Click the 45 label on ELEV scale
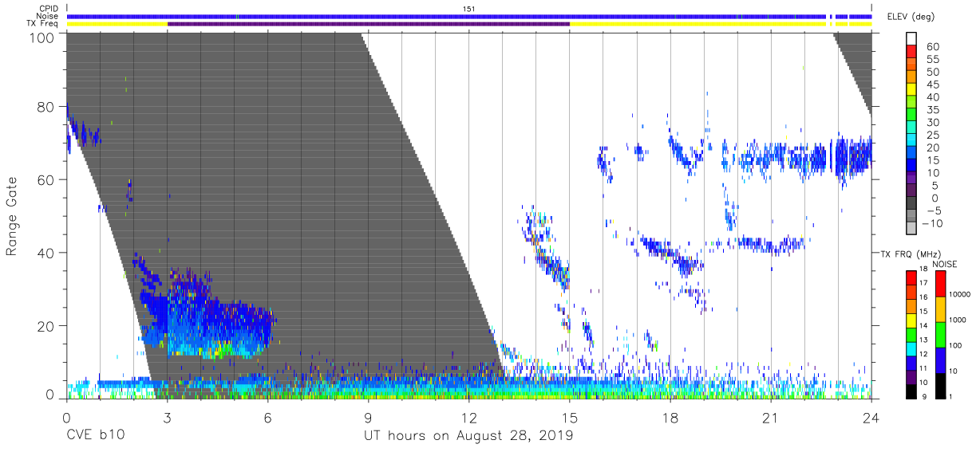Screen dimensions: 980x452 [931, 85]
